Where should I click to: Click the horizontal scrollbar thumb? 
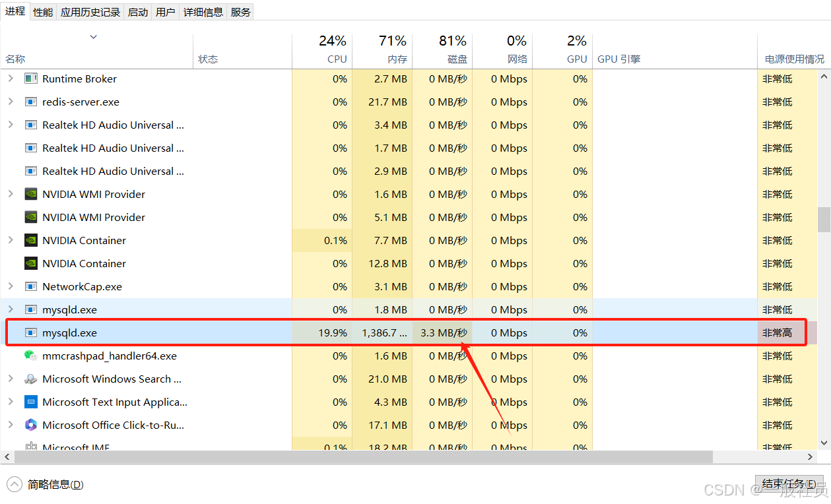(363, 457)
